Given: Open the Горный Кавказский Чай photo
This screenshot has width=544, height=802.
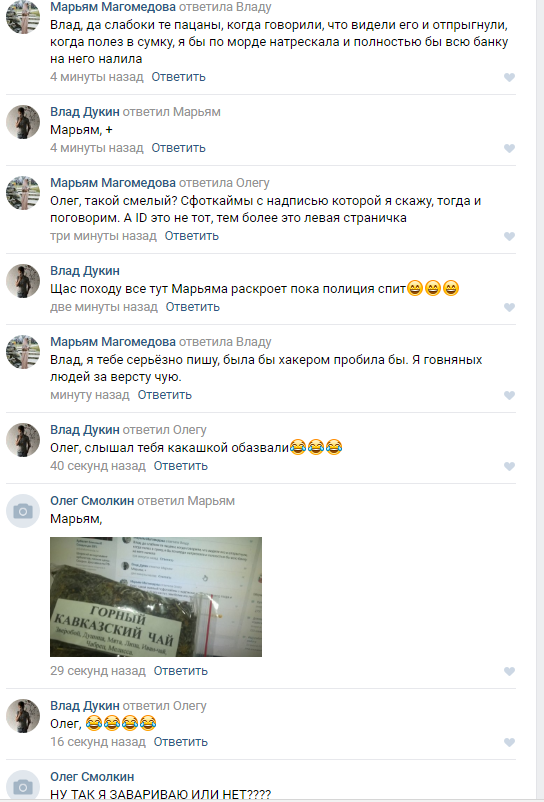Looking at the screenshot, I should [x=156, y=597].
